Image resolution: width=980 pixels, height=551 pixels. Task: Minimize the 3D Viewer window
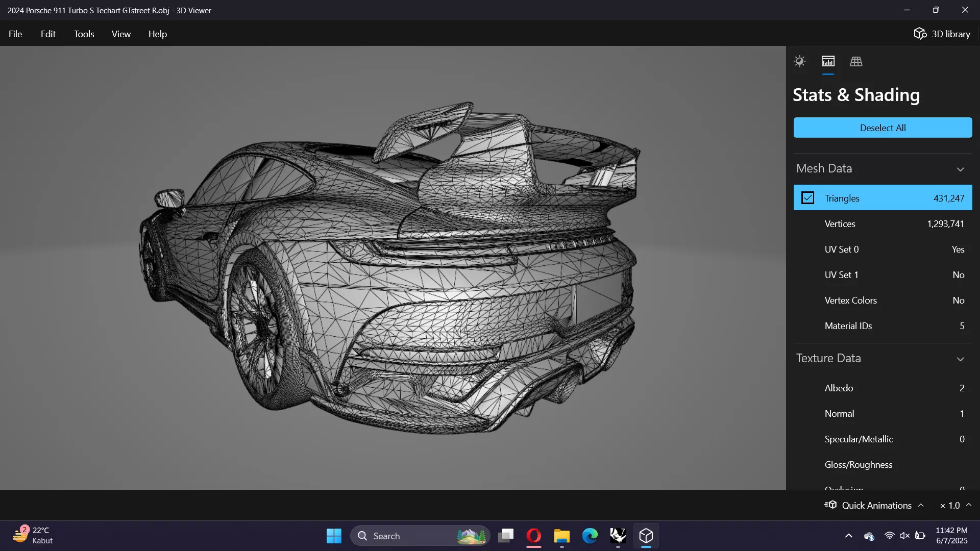pos(906,10)
